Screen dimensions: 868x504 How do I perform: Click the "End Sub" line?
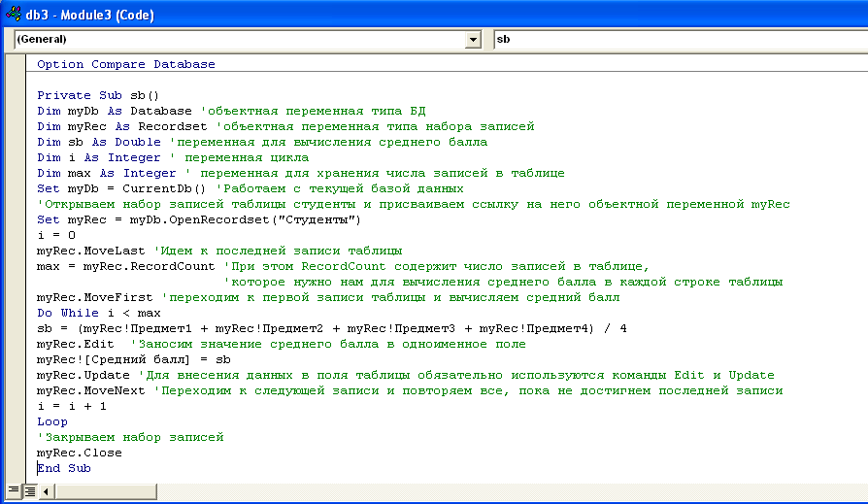(x=64, y=468)
